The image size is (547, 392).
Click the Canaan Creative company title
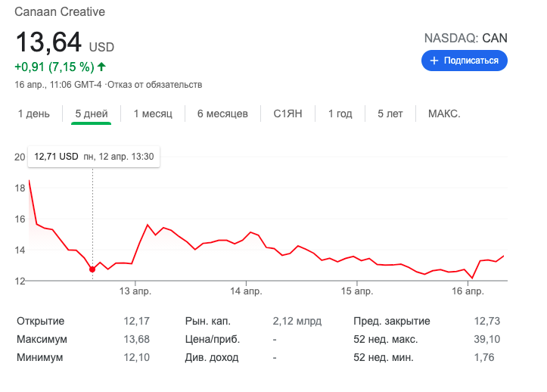tap(61, 12)
